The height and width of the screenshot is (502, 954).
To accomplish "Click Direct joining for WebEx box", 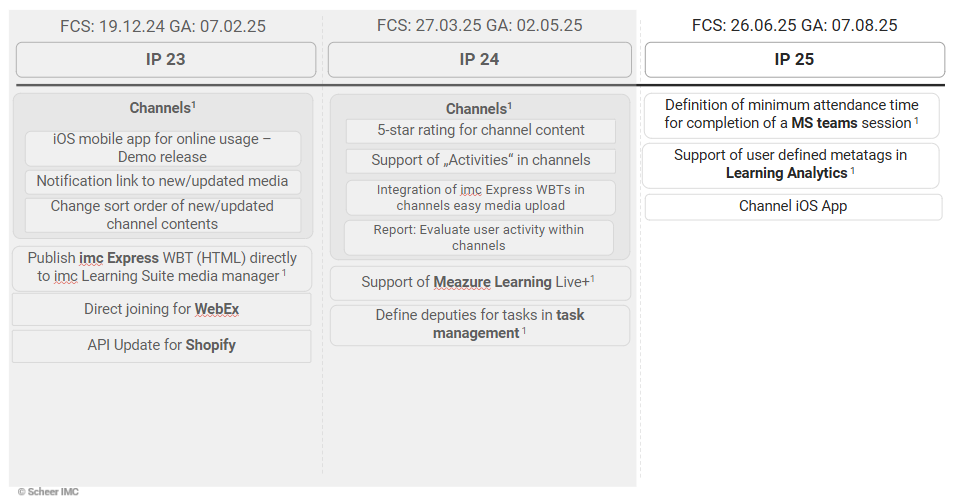I will [162, 310].
